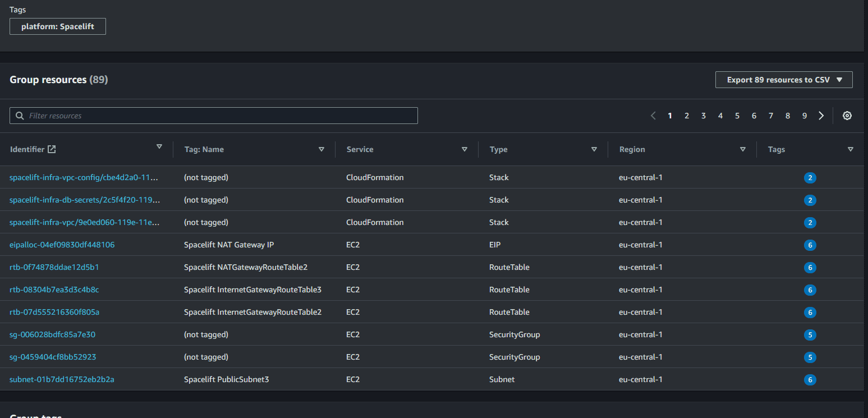Viewport: 868px width, 418px height.
Task: Open the table preferences gear icon
Action: click(x=847, y=116)
